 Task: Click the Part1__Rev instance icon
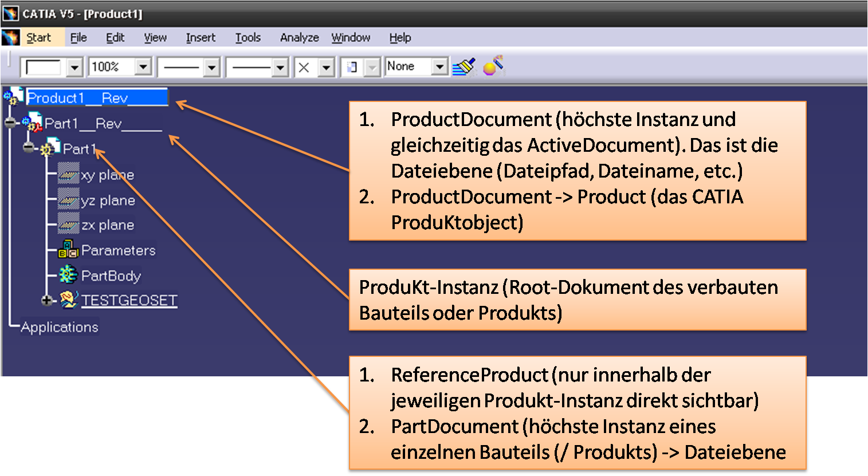32,122
